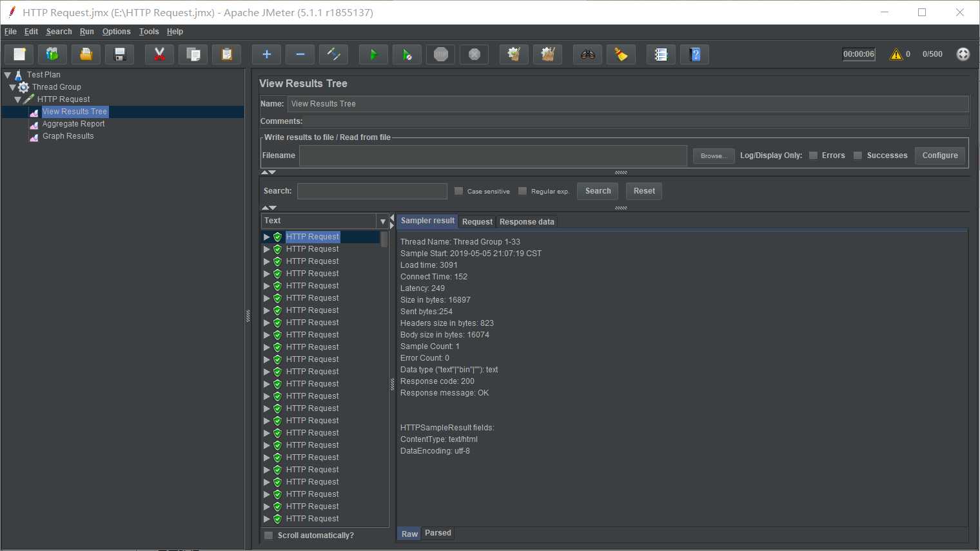Expand all nodes with plus icon

pyautogui.click(x=267, y=54)
